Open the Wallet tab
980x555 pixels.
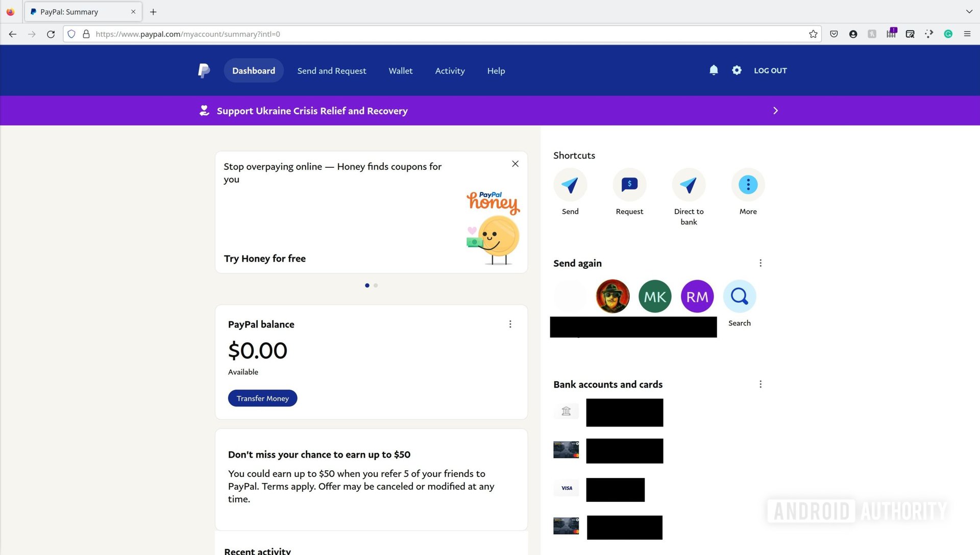click(401, 70)
